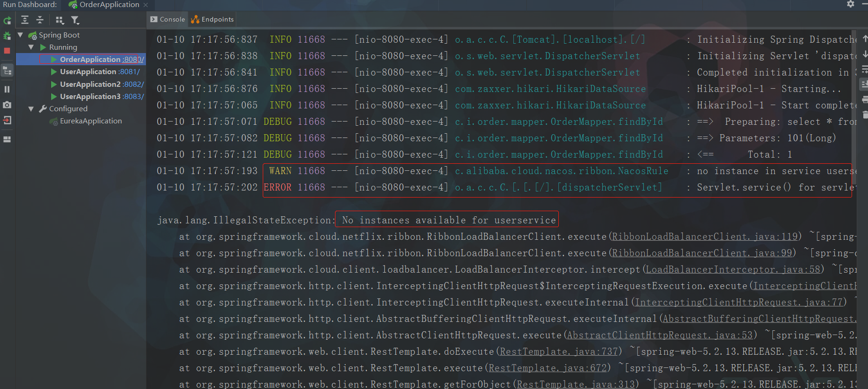Select EurekaApplication under Configured
This screenshot has width=868, height=389.
(91, 121)
